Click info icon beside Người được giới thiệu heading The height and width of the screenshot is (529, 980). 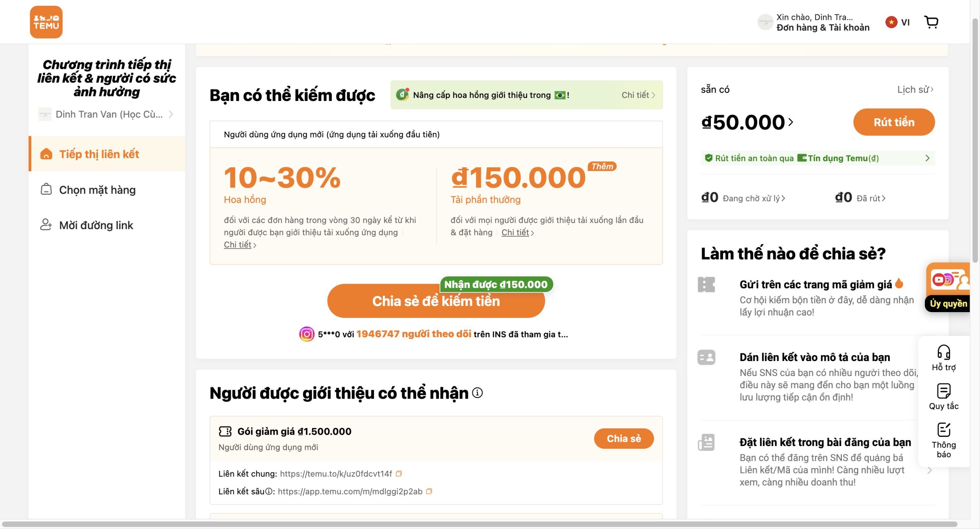click(x=477, y=393)
